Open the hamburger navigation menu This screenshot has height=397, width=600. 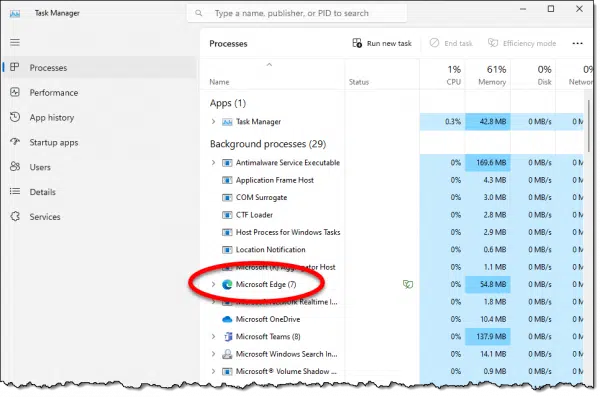click(x=15, y=42)
